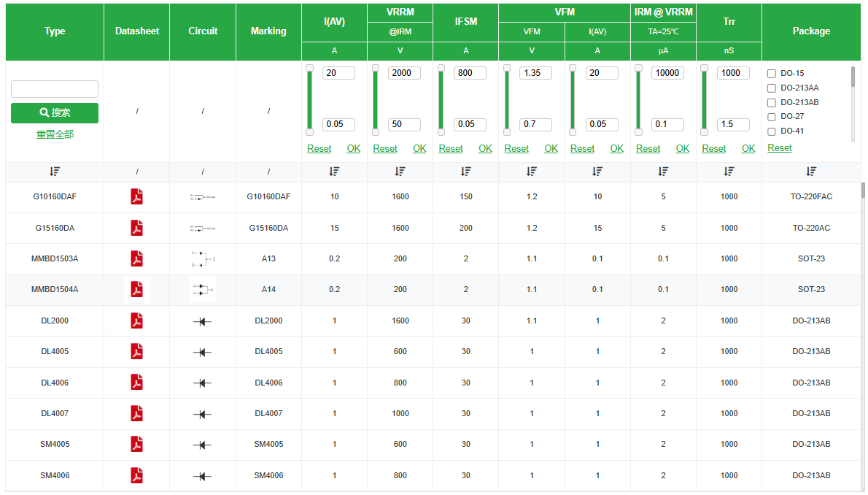Sort by the Package column

tap(811, 172)
